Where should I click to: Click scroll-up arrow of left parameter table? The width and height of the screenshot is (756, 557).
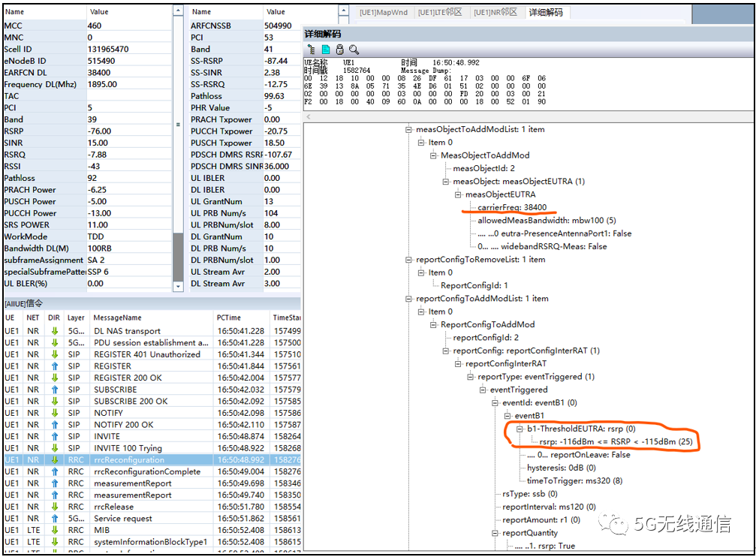click(178, 10)
